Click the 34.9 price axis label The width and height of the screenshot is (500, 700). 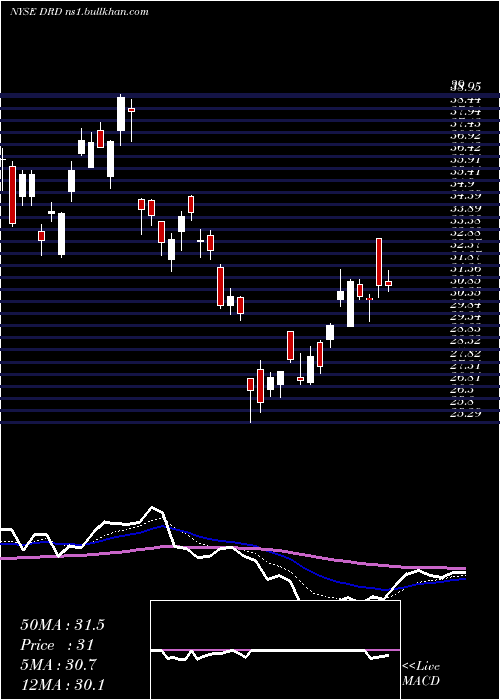click(x=462, y=184)
